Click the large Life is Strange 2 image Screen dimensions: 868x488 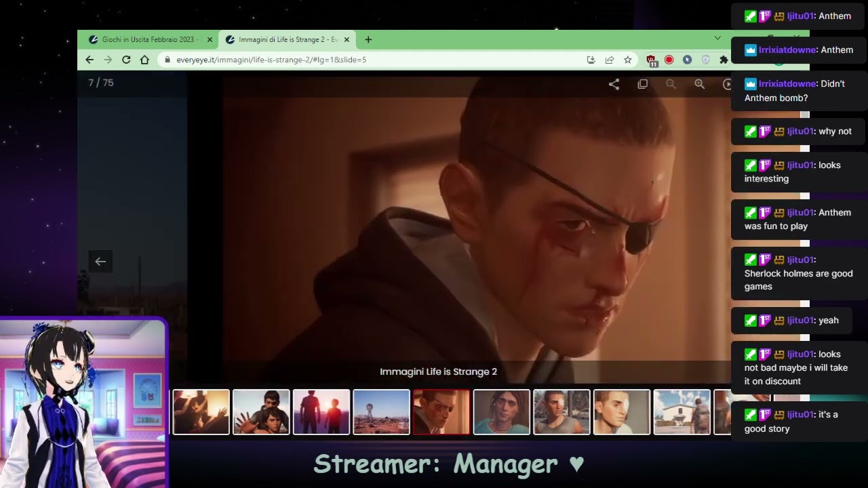tap(478, 230)
